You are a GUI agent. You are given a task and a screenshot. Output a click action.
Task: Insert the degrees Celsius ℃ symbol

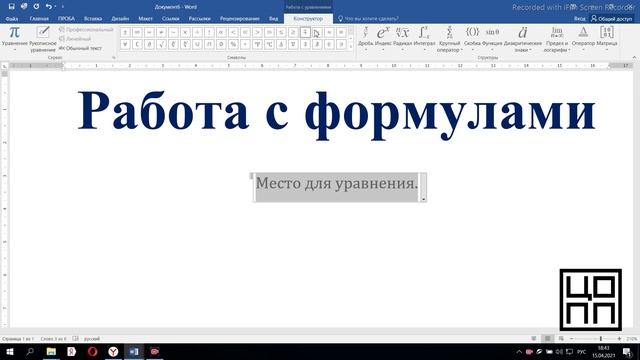pos(269,44)
